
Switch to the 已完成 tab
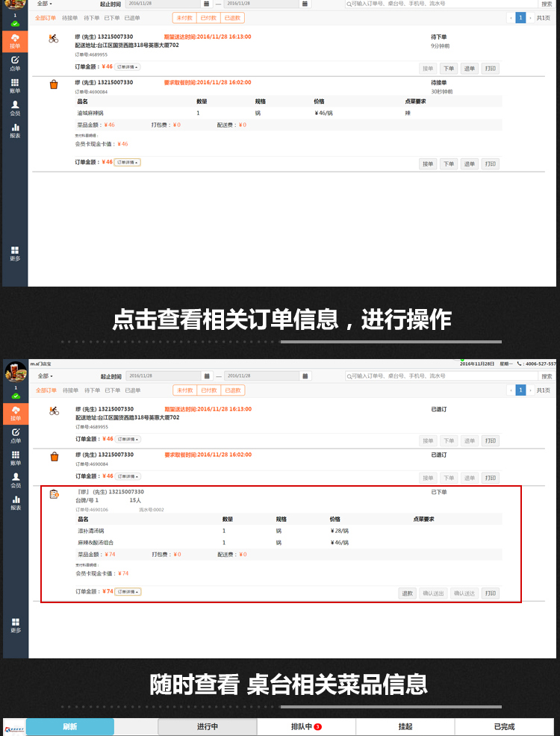tap(504, 726)
